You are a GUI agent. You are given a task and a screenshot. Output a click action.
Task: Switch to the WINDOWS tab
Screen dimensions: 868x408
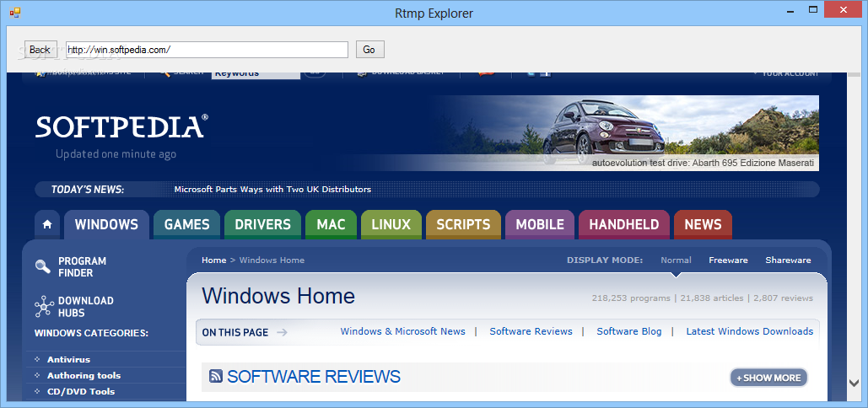[106, 224]
